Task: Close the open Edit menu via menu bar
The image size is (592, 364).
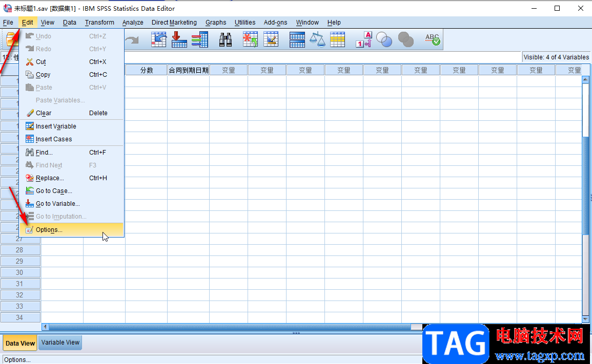Action: pos(27,22)
